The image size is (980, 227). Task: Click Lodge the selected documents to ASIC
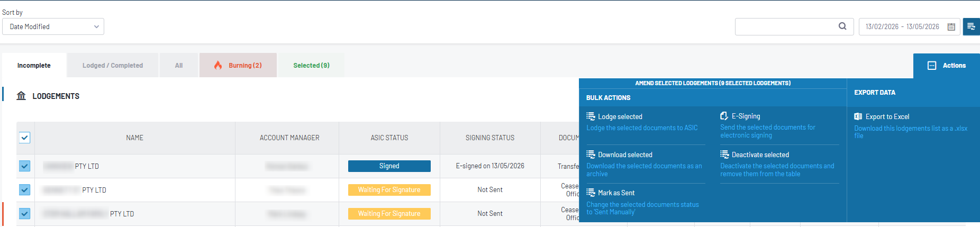[x=642, y=128]
